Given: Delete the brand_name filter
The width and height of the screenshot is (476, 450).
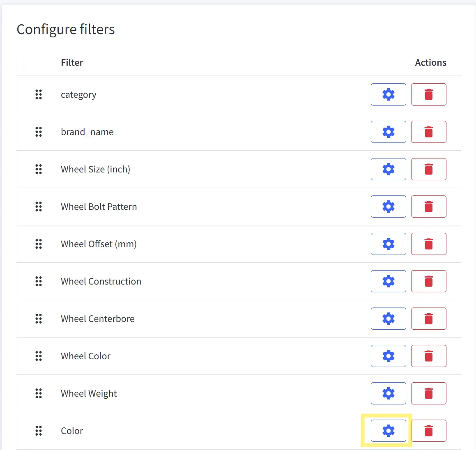Looking at the screenshot, I should click(428, 132).
